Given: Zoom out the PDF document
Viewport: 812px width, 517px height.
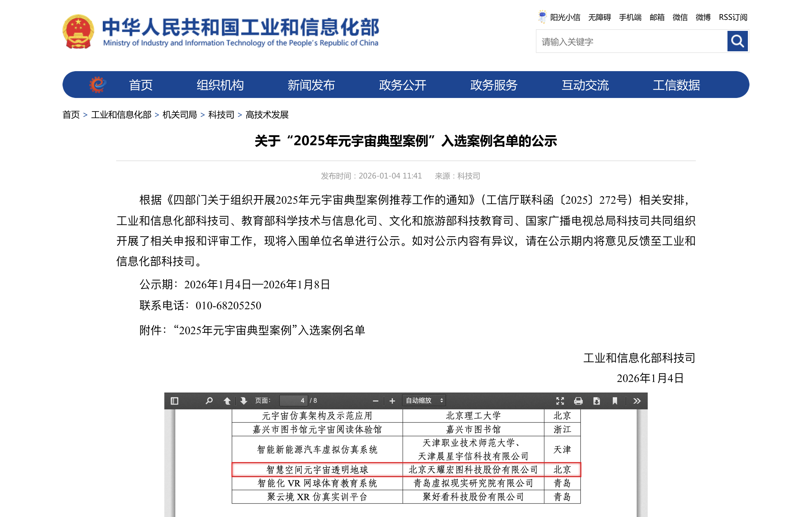Looking at the screenshot, I should coord(376,401).
